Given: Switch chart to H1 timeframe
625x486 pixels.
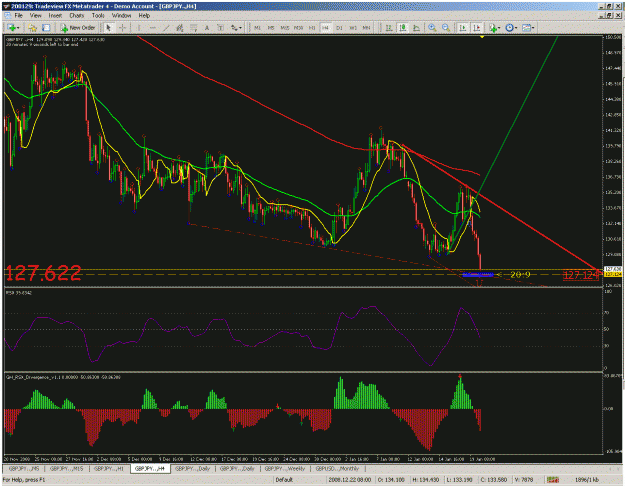Looking at the screenshot, I should click(x=312, y=28).
